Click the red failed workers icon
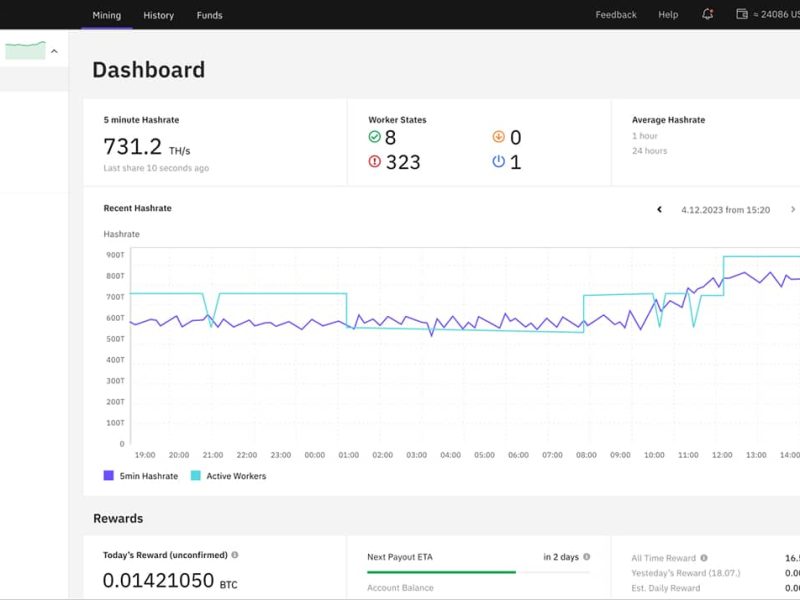The width and height of the screenshot is (800, 600). coord(374,162)
